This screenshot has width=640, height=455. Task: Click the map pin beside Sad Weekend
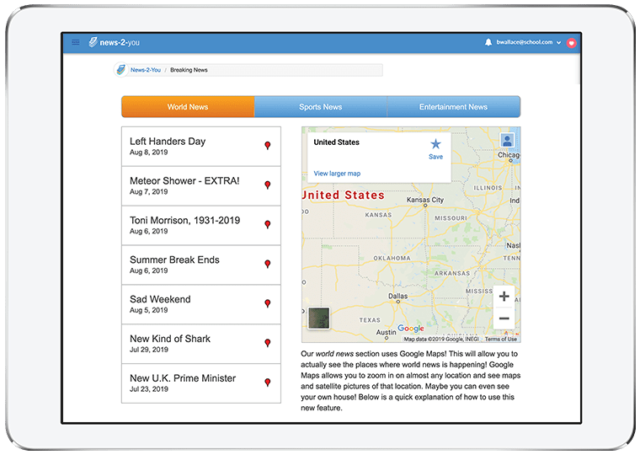pos(267,304)
